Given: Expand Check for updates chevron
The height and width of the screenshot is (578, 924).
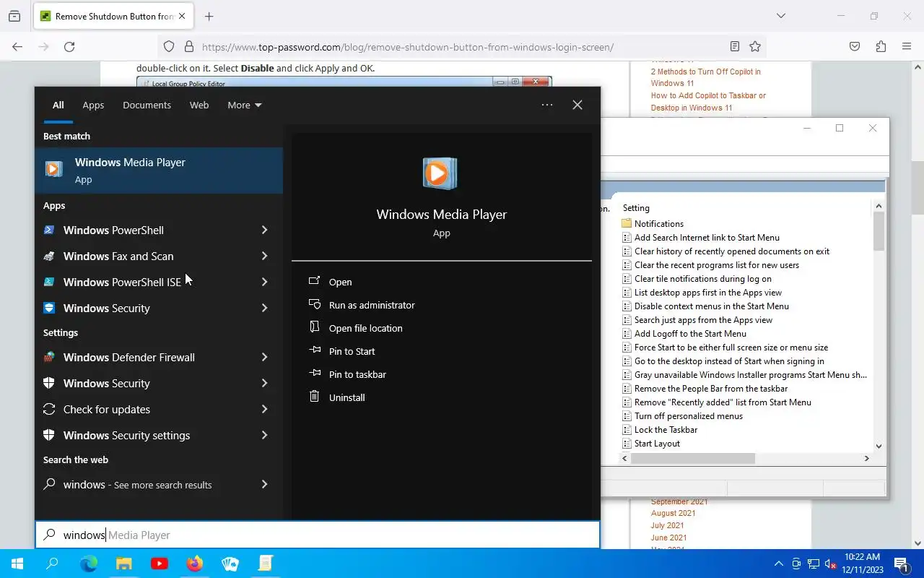Looking at the screenshot, I should point(264,409).
